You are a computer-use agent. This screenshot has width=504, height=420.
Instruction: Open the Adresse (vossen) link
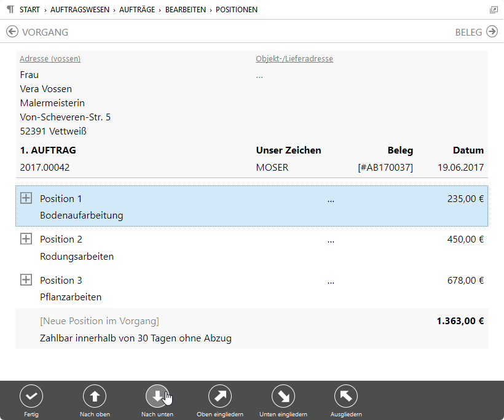[x=50, y=59]
